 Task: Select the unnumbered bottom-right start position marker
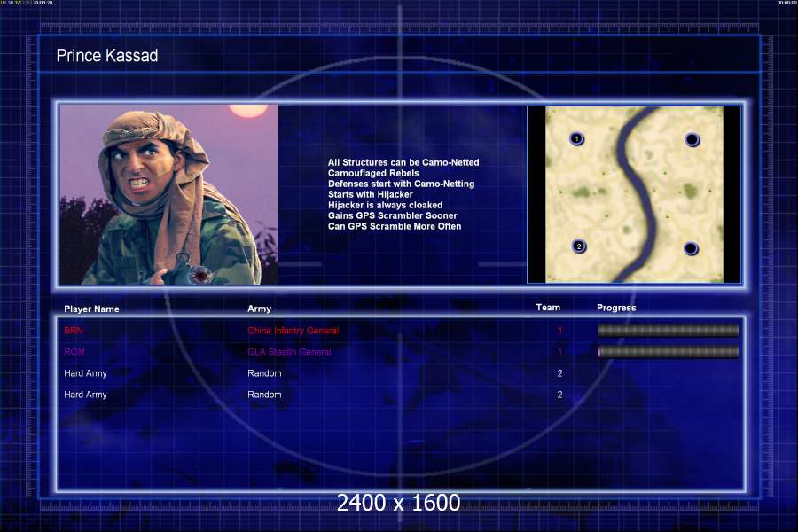coord(691,248)
